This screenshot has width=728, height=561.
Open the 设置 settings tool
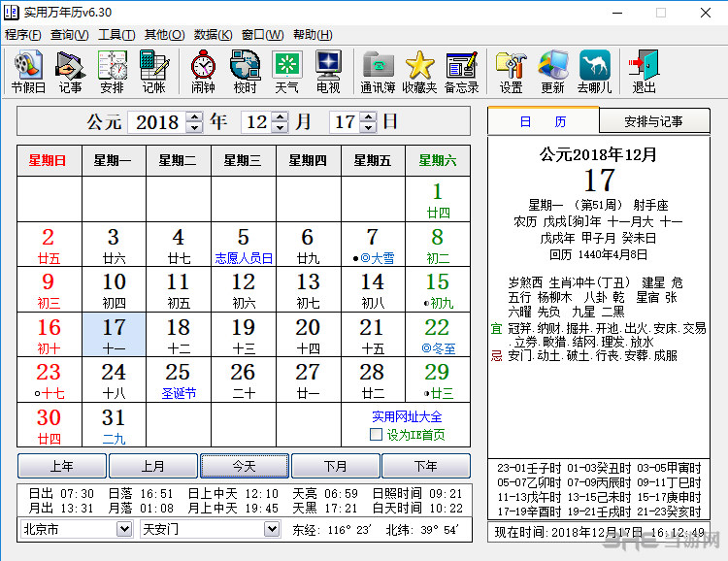pyautogui.click(x=511, y=72)
